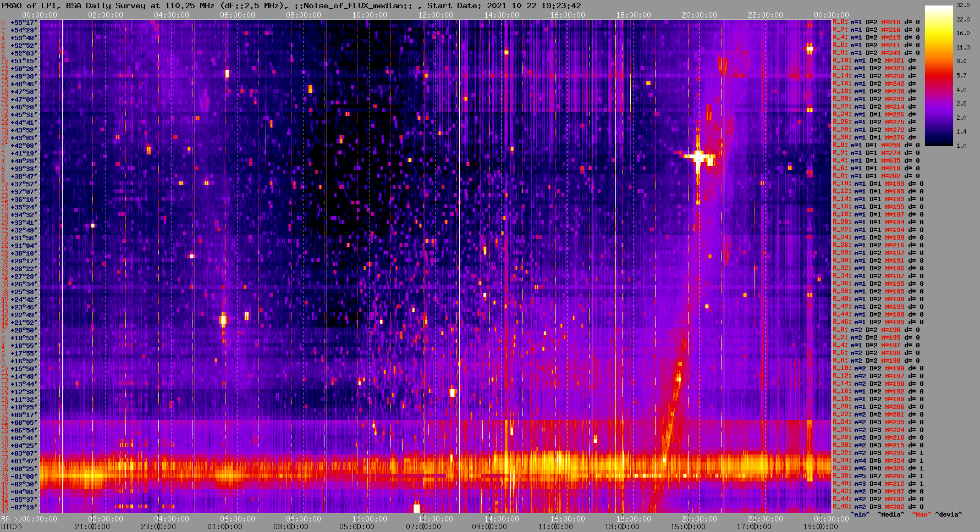Select the declination label +21°52'

(23, 323)
